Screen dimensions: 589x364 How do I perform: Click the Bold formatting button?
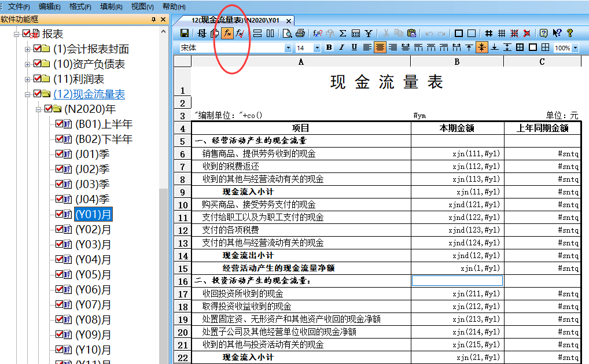[x=329, y=48]
